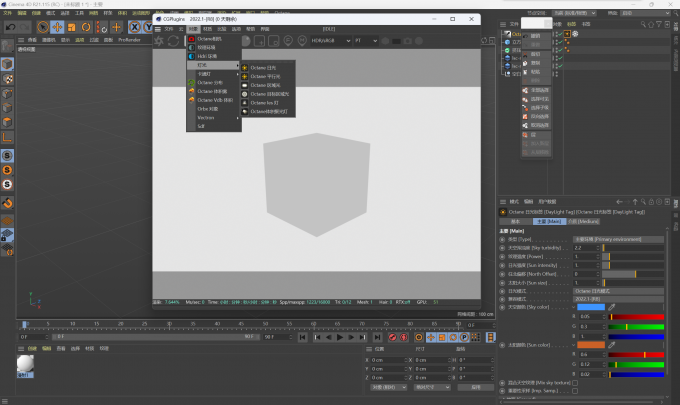
Task: Click the Sun color orange swatch
Action: 591,345
